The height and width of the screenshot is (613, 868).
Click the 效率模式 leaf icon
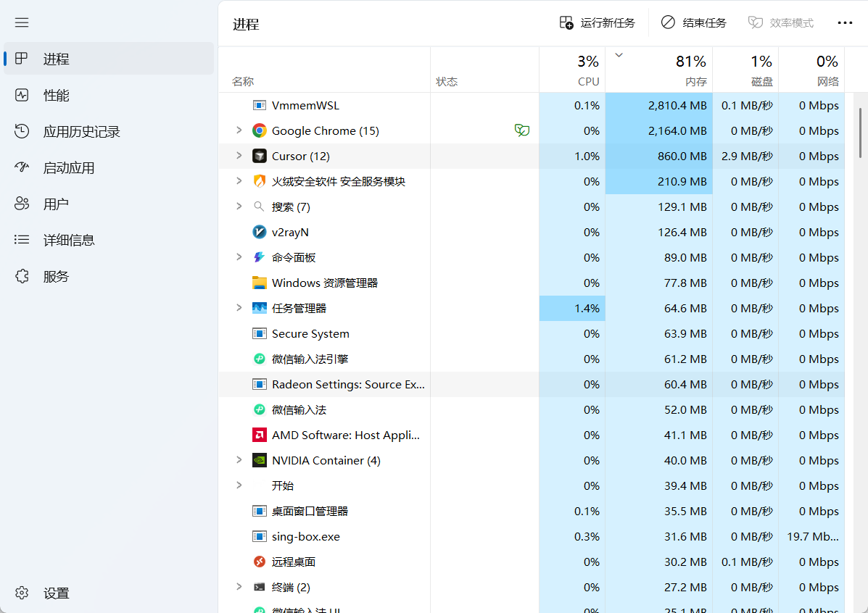756,22
